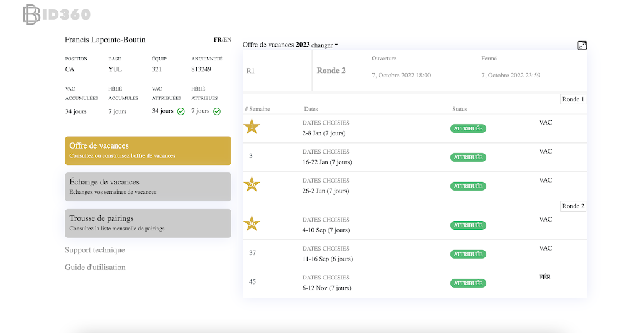The image size is (644, 333).
Task: Click the équip value 321
Action: pos(157,69)
